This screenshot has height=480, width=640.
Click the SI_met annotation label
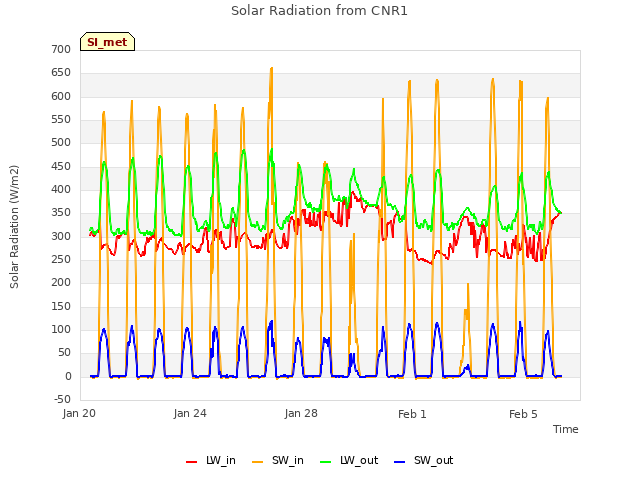pos(107,42)
